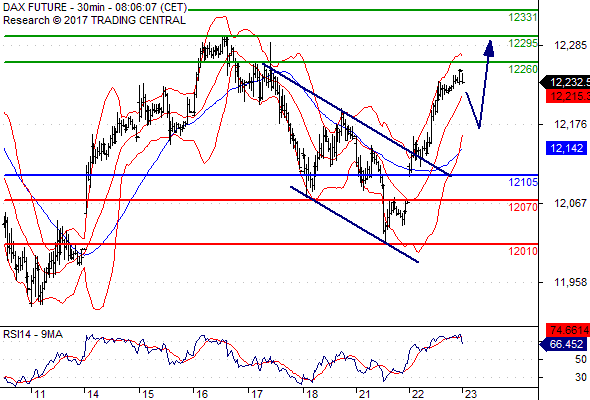Click date 17 on the time axis
This screenshot has width=590, height=400.
point(257,394)
